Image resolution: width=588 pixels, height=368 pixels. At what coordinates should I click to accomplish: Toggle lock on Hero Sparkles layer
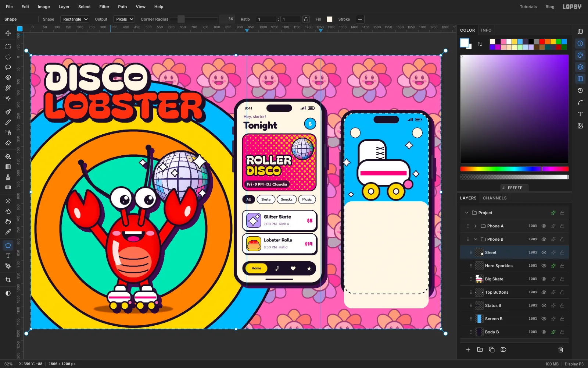click(x=562, y=266)
